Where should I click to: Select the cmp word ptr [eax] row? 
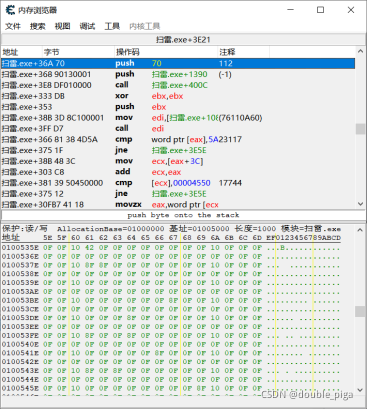[x=178, y=139]
